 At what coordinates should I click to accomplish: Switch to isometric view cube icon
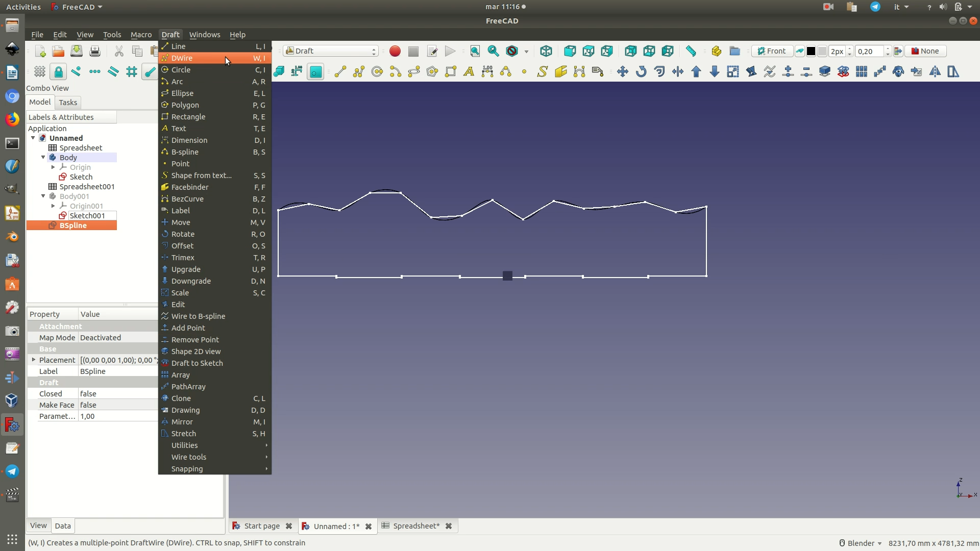click(546, 51)
